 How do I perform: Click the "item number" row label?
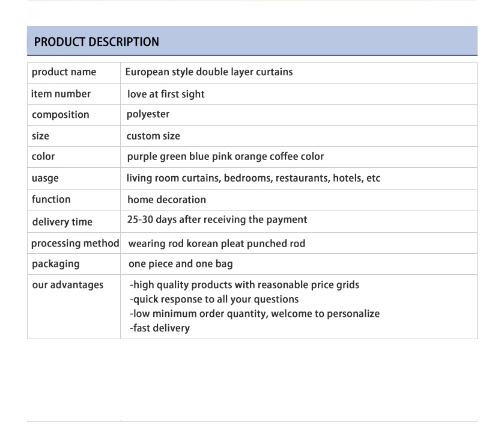click(61, 94)
